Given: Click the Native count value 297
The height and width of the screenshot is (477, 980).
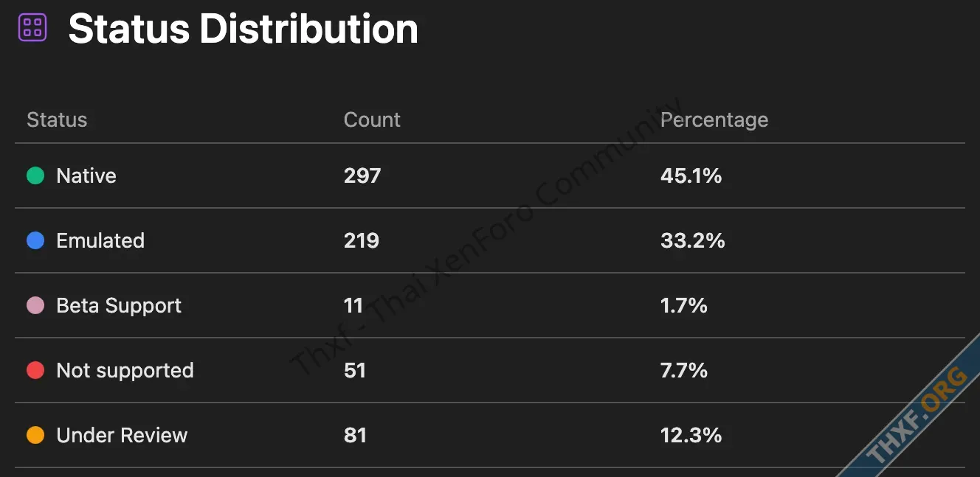Looking at the screenshot, I should [362, 175].
